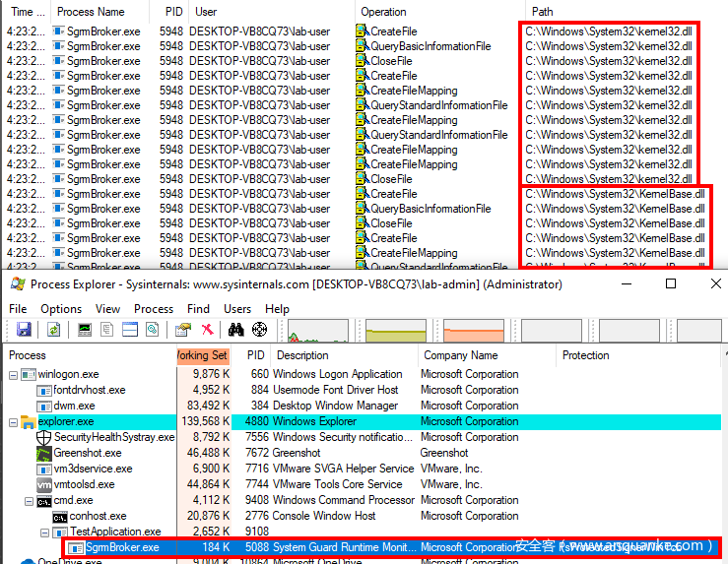Open the Help menu

[x=277, y=309]
